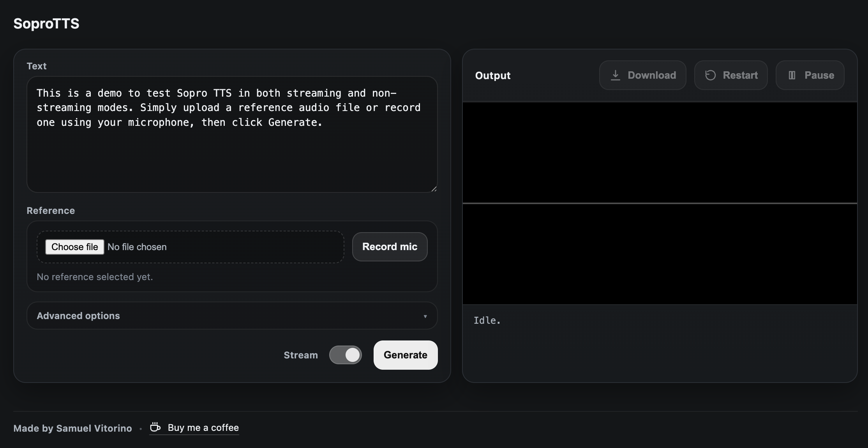This screenshot has width=868, height=448.
Task: Click the Advanced options chevron arrow
Action: (x=425, y=316)
